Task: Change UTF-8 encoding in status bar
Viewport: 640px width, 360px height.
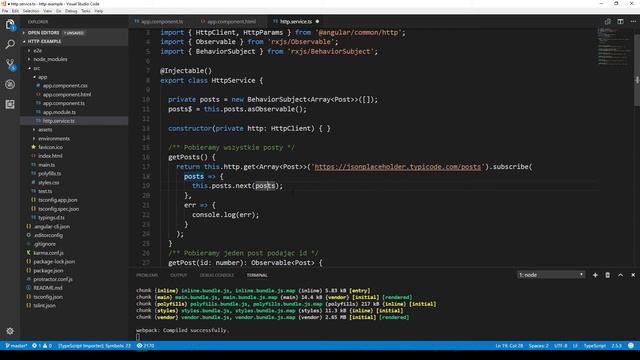Action: [560, 346]
